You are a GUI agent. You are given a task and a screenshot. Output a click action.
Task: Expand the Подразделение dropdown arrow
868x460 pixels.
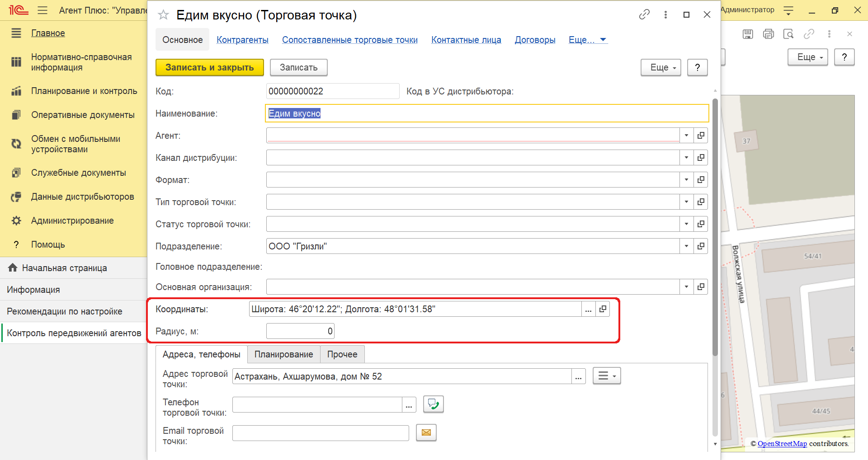point(686,246)
